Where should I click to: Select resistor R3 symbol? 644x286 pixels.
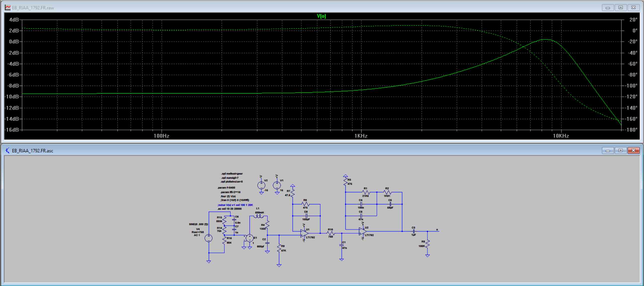345,182
